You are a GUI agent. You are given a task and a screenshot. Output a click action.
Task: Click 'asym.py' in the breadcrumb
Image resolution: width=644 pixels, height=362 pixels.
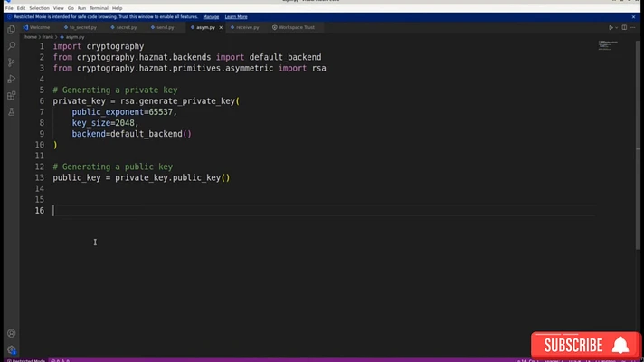tap(75, 37)
